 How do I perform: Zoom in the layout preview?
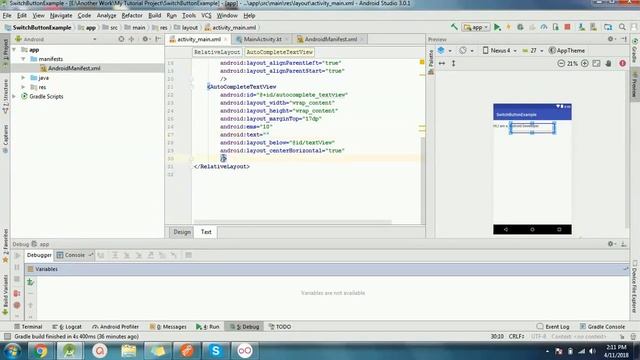(584, 63)
